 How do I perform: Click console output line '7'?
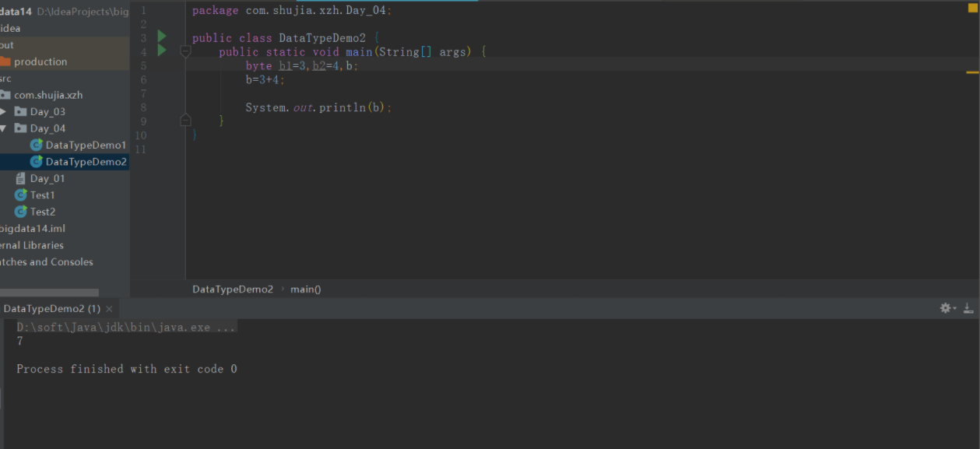coord(20,341)
